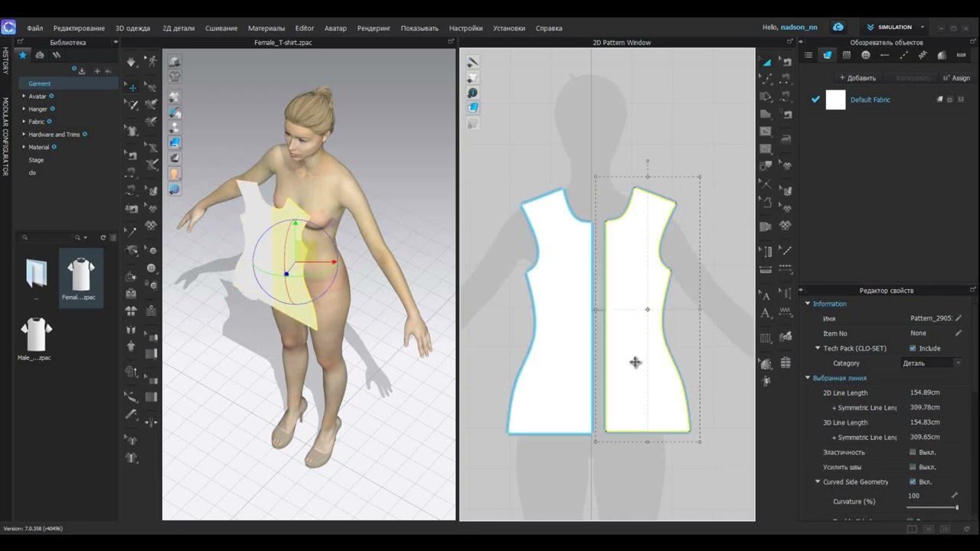Screen dimensions: 980x551
Task: Open the MODULAR CONFIGURATOR side tab
Action: pyautogui.click(x=5, y=137)
